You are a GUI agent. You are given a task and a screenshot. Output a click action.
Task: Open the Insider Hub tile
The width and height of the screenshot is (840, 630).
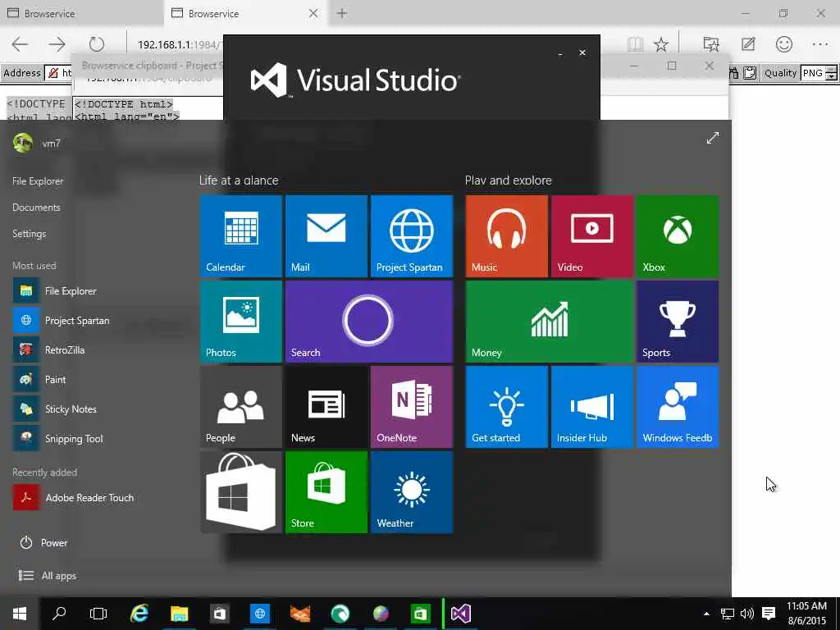click(592, 407)
